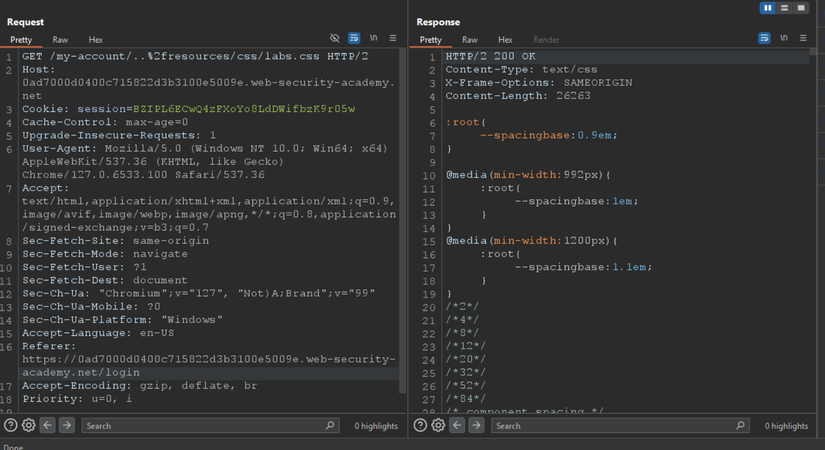825x450 pixels.
Task: Click session cookie value in Request
Action: [x=244, y=109]
